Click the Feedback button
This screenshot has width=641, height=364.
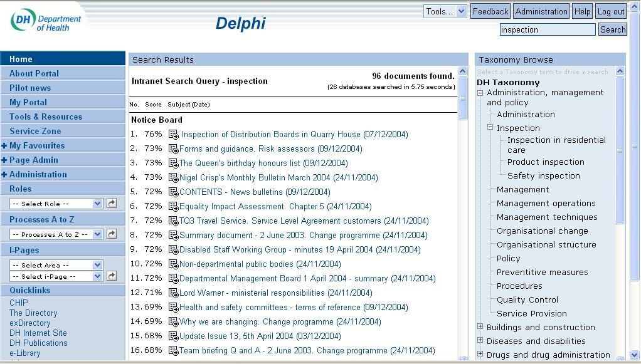[490, 11]
